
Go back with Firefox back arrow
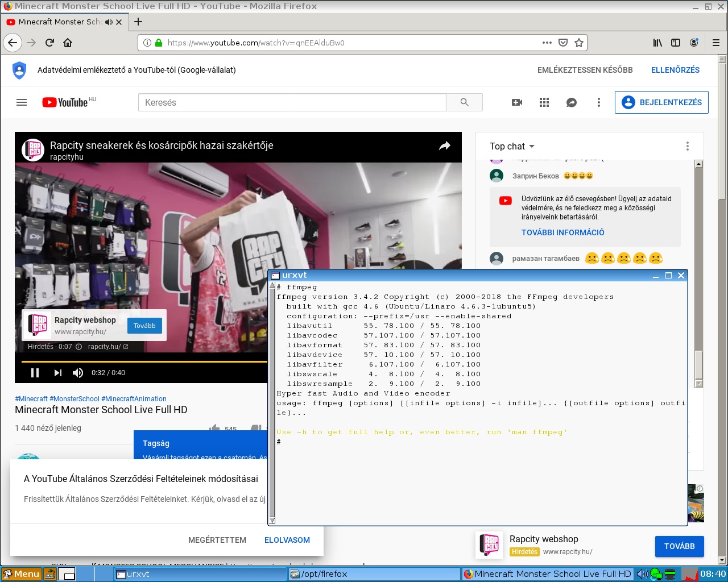pos(13,43)
